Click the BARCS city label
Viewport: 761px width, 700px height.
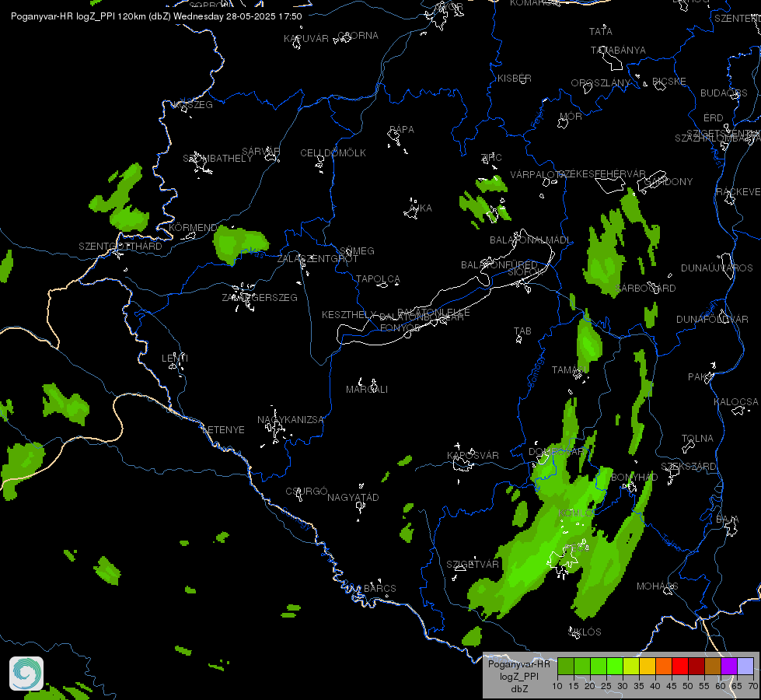pyautogui.click(x=379, y=588)
